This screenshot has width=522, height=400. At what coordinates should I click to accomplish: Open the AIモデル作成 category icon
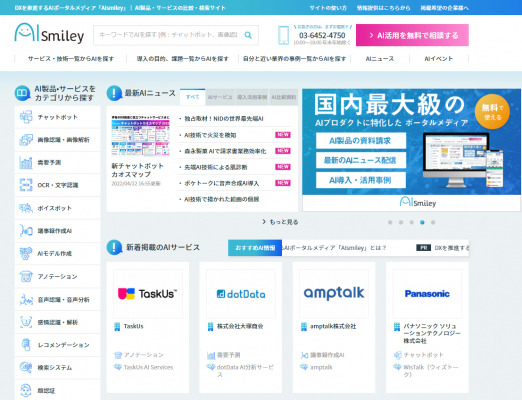click(x=26, y=253)
